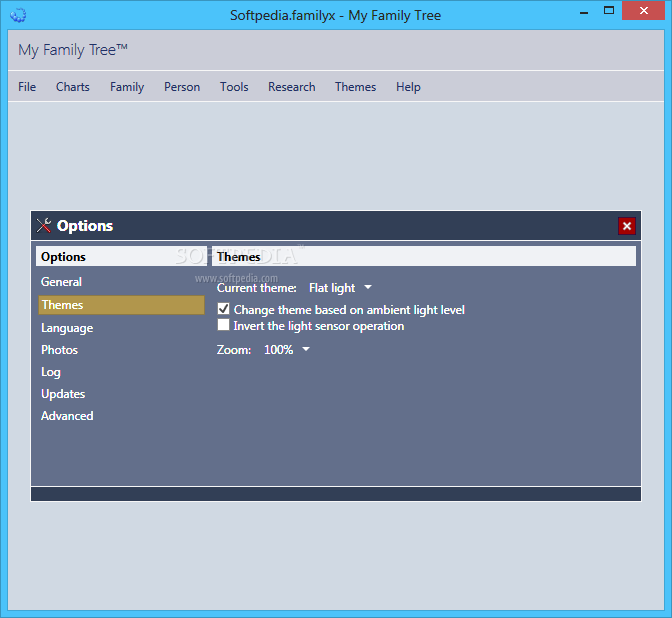672x618 pixels.
Task: Click the My Family Tree™ header text
Action: [73, 50]
